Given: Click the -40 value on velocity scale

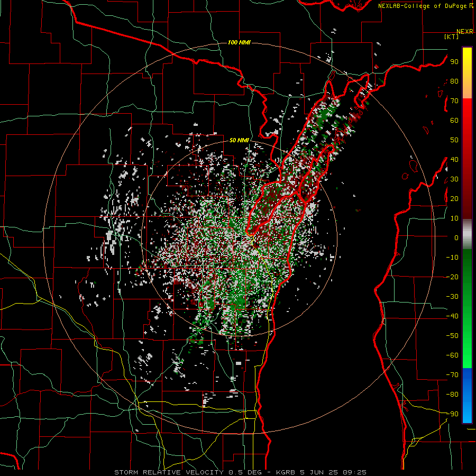Looking at the screenshot, I should pyautogui.click(x=452, y=316).
